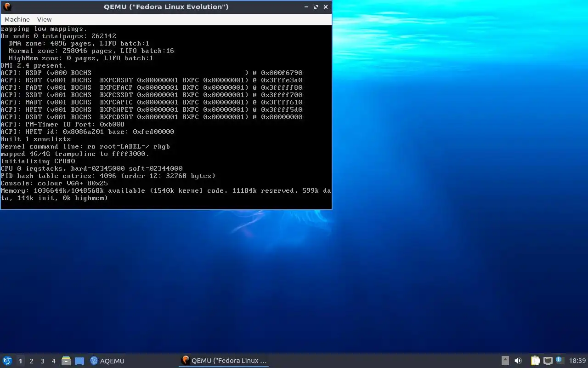The image size is (588, 368).
Task: Click the 'Kernel command line' console line
Action: coord(85,146)
